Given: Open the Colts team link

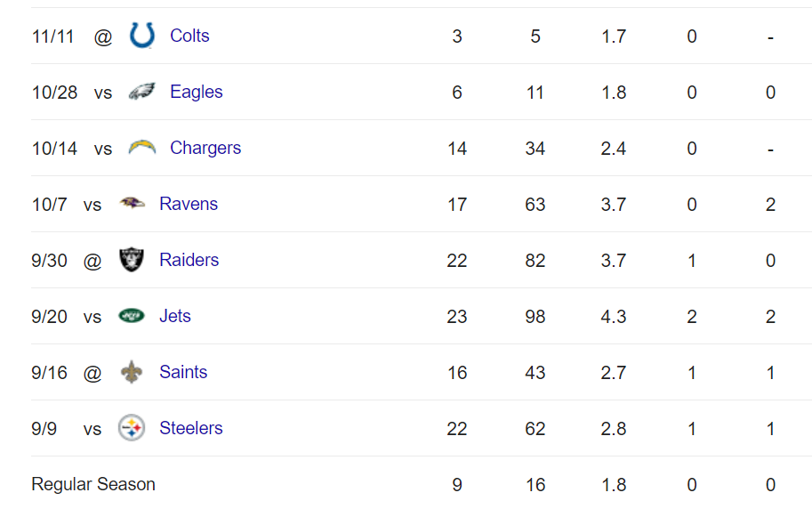Looking at the screenshot, I should 189,36.
